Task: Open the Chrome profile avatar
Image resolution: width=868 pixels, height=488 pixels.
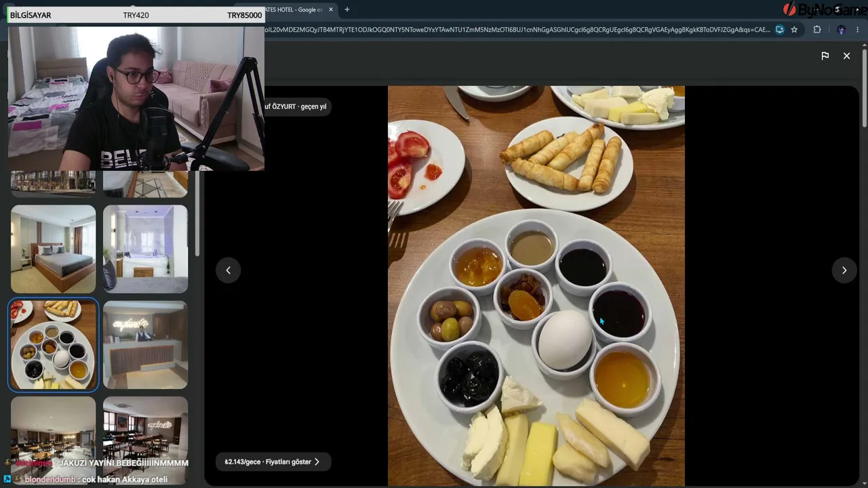Action: [841, 30]
